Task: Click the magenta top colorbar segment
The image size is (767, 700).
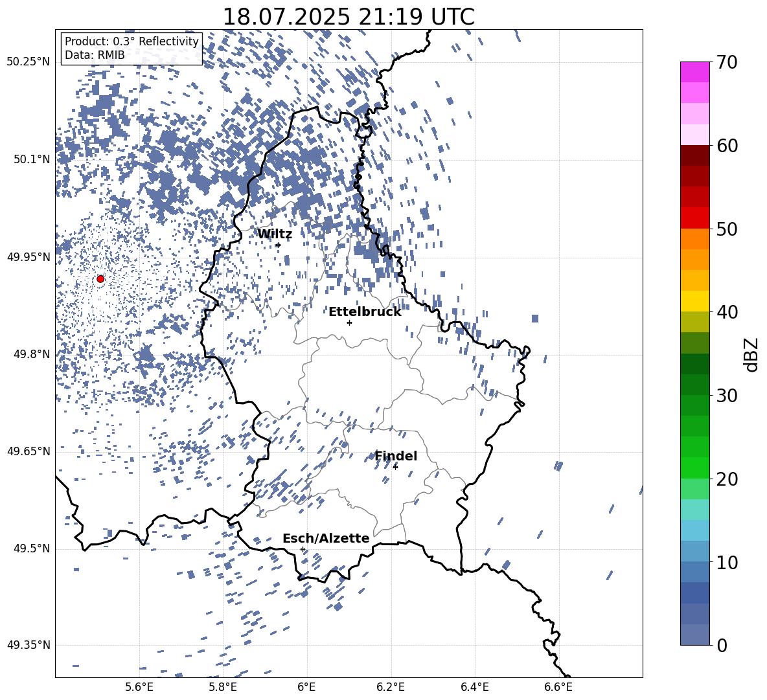Action: click(694, 73)
